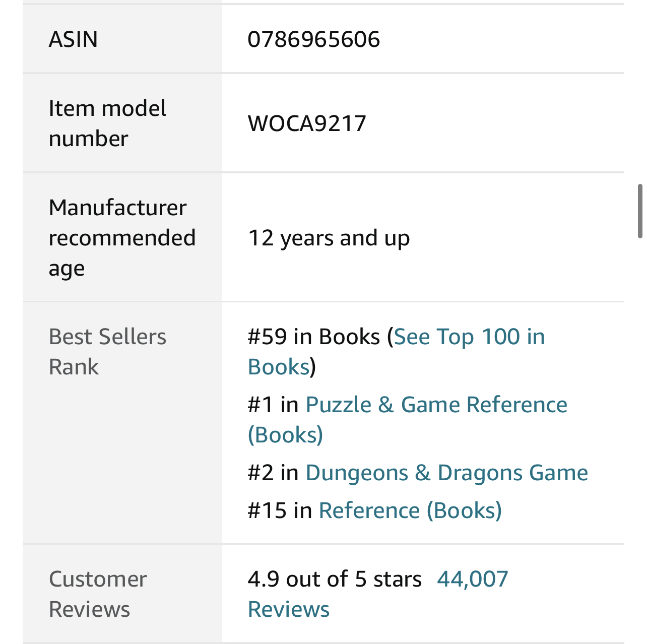Image resolution: width=647 pixels, height=644 pixels.
Task: View the 44,007 customer reviews
Action: click(x=473, y=579)
